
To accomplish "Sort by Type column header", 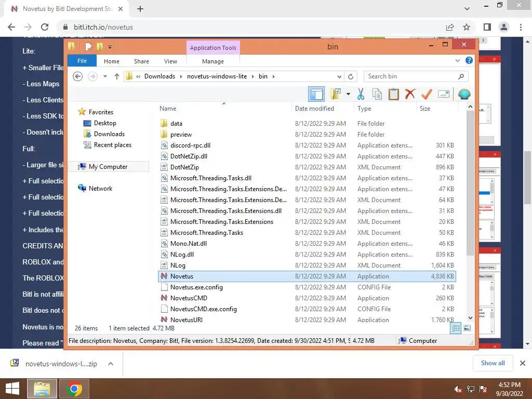I will tap(364, 109).
